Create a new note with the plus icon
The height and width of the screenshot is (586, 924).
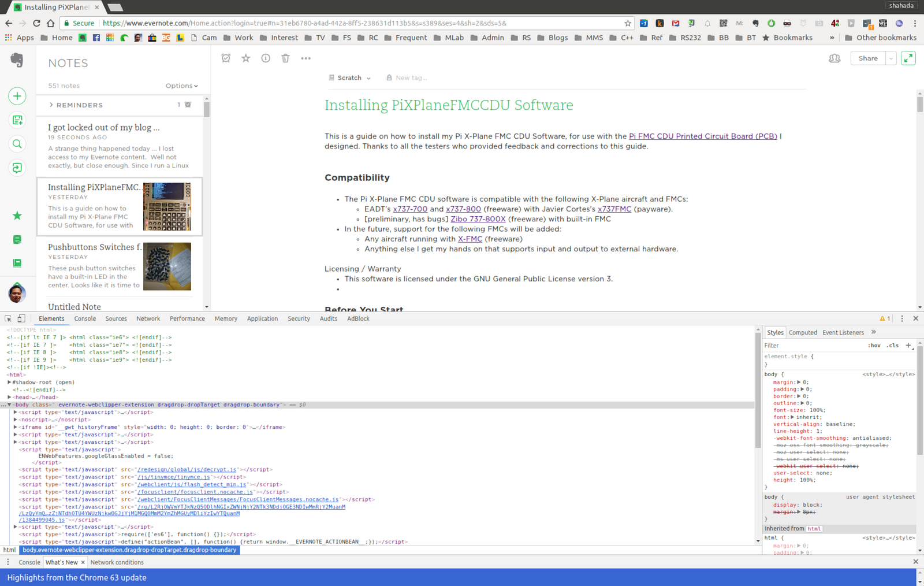tap(17, 96)
